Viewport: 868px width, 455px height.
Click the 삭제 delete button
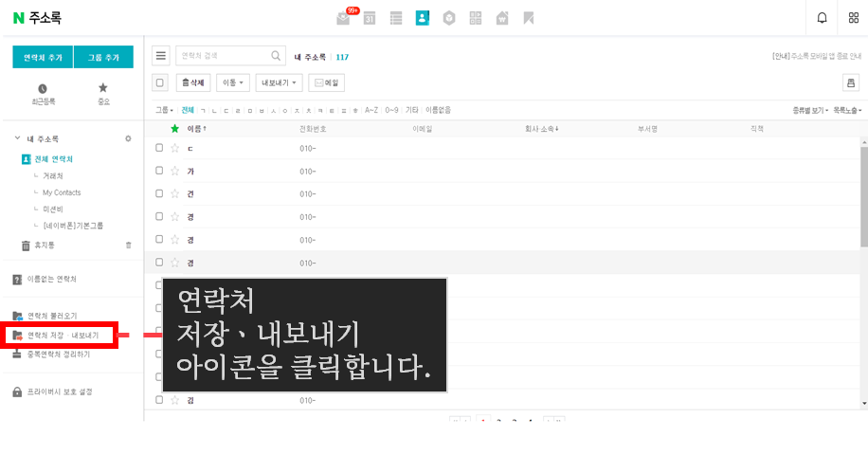193,83
